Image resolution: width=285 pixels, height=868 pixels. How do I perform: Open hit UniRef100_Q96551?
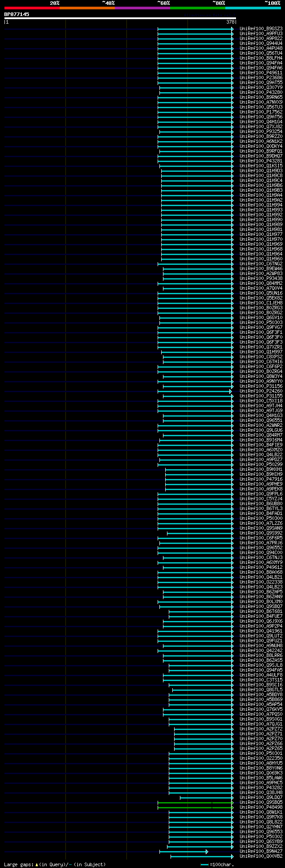pyautogui.click(x=261, y=420)
